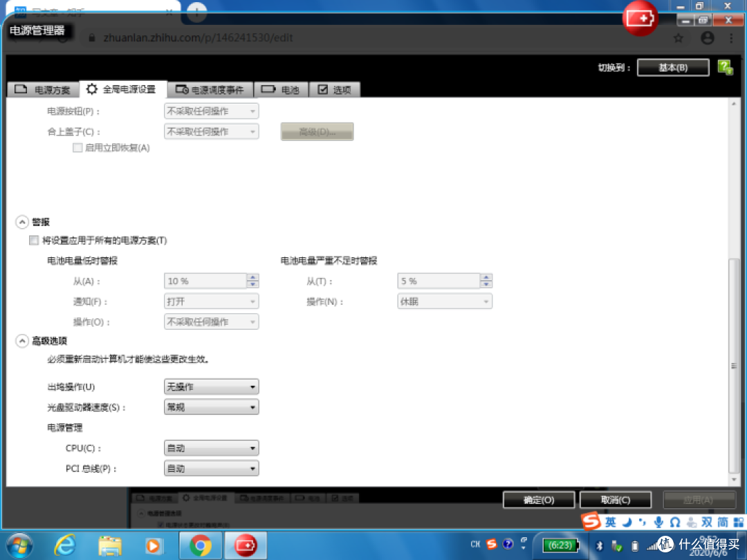Image resolution: width=747 pixels, height=560 pixels.
Task: Click the CH language indicator
Action: (475, 544)
